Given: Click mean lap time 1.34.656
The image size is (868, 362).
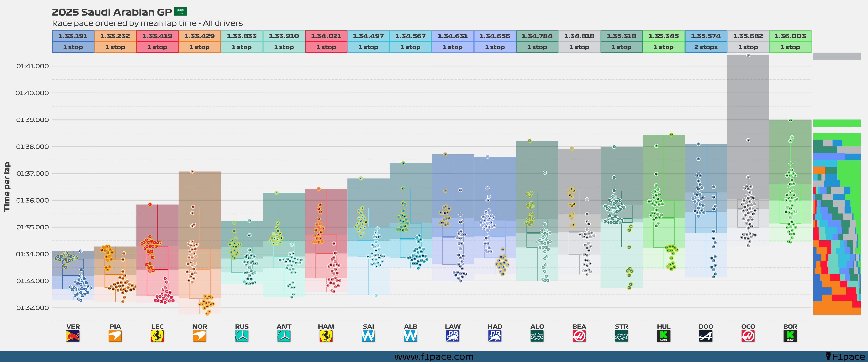Looking at the screenshot, I should pyautogui.click(x=495, y=36).
